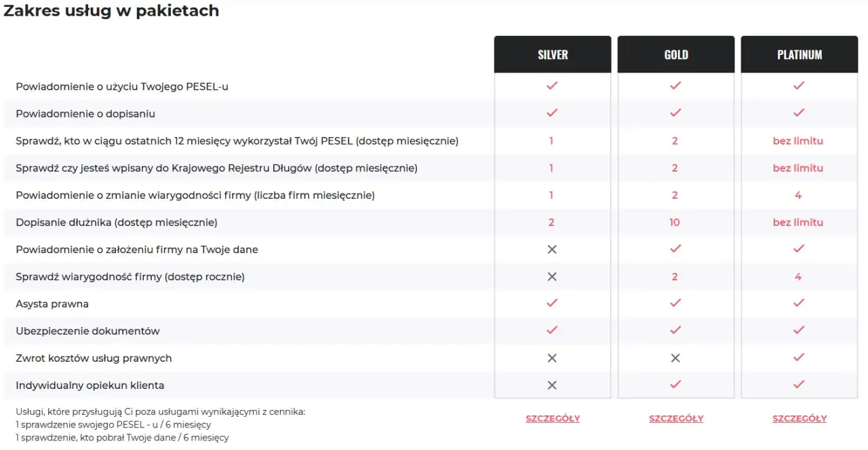868x450 pixels.
Task: Click the Platinum checkmark for Ubezpieczenie dokumentów
Action: [x=799, y=331]
